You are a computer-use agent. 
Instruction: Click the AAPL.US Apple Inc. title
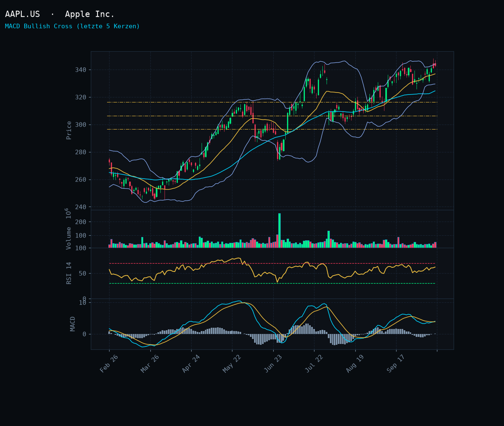[60, 14]
